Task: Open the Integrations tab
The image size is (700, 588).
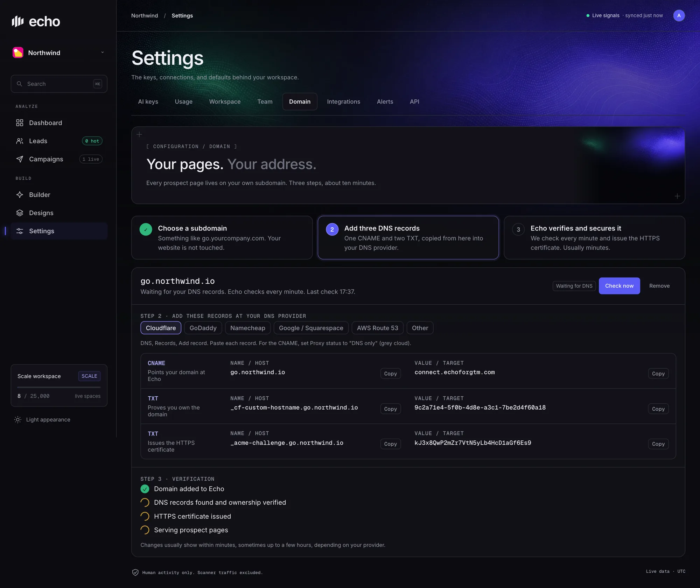Action: [344, 101]
